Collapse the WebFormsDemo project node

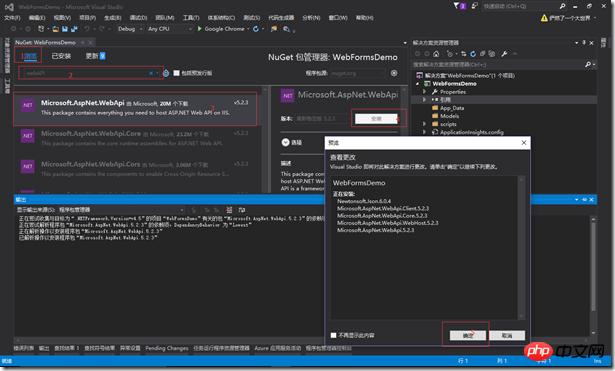click(417, 84)
